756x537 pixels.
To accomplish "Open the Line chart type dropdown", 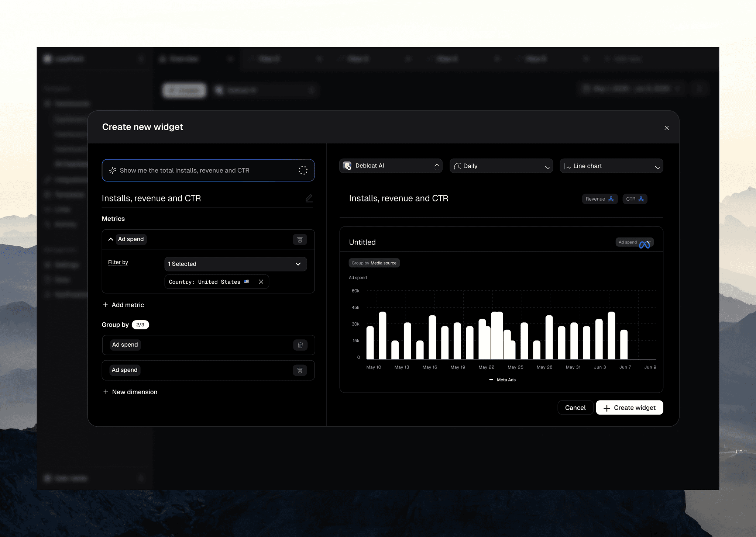I will tap(611, 166).
